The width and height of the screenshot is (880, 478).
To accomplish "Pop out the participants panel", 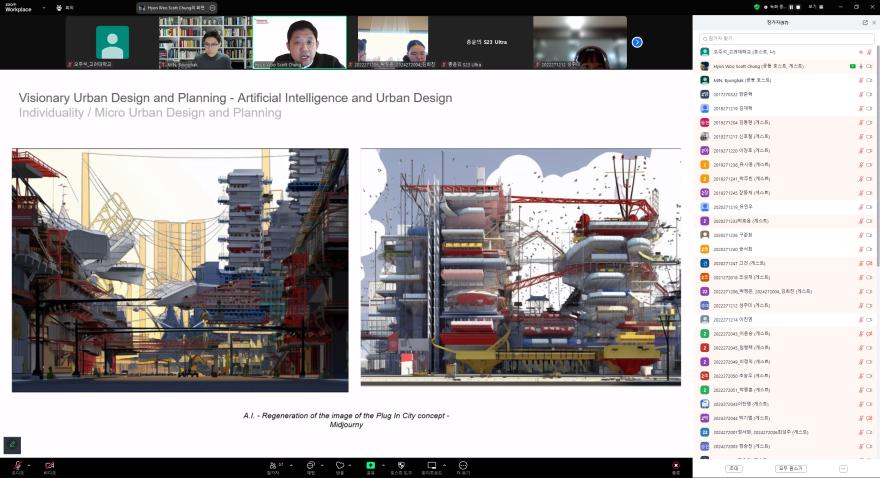I will (865, 22).
